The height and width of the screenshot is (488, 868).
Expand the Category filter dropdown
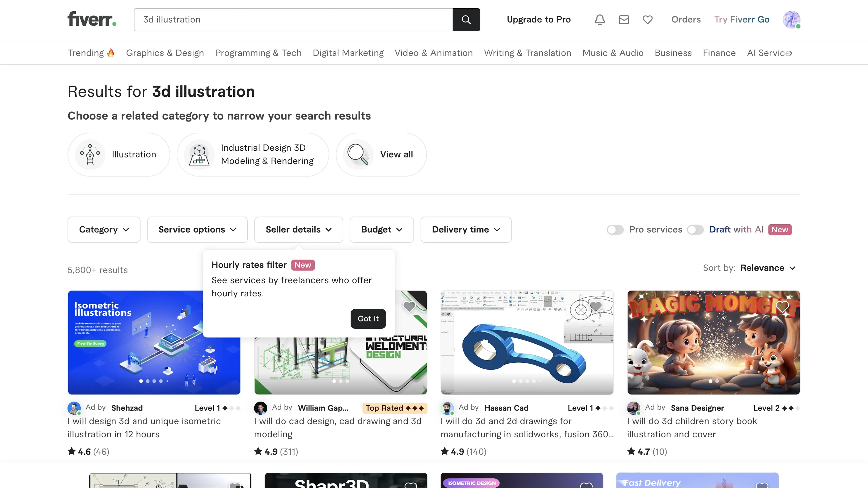104,230
